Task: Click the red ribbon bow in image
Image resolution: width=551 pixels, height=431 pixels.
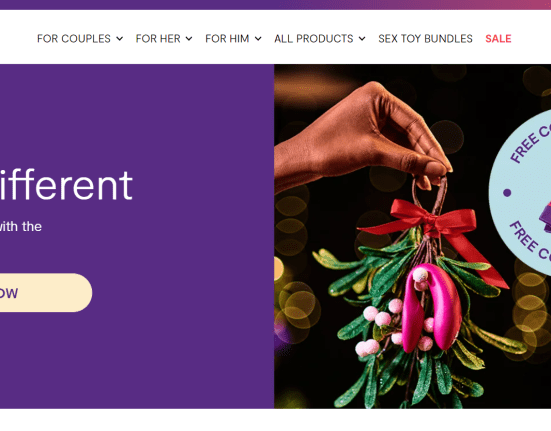Action: 434,228
